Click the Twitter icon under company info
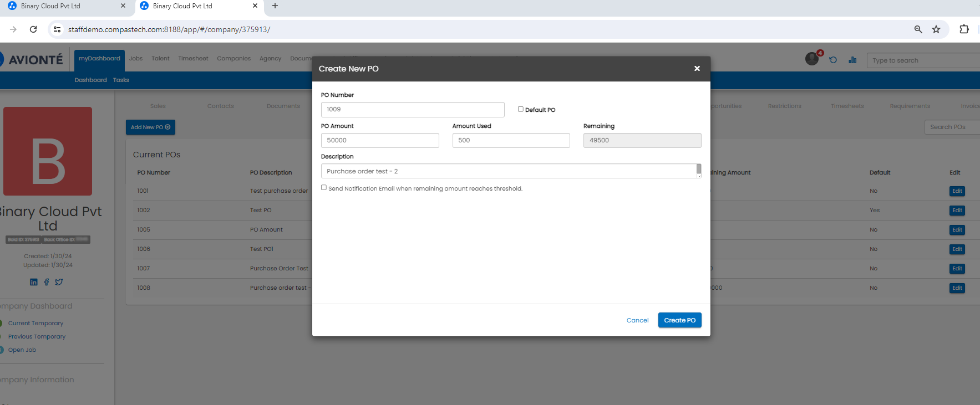Viewport: 980px width, 405px height. pyautogui.click(x=59, y=282)
